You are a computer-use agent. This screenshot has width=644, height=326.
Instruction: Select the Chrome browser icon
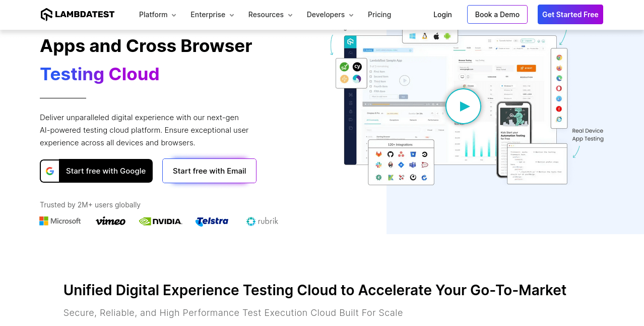559,58
